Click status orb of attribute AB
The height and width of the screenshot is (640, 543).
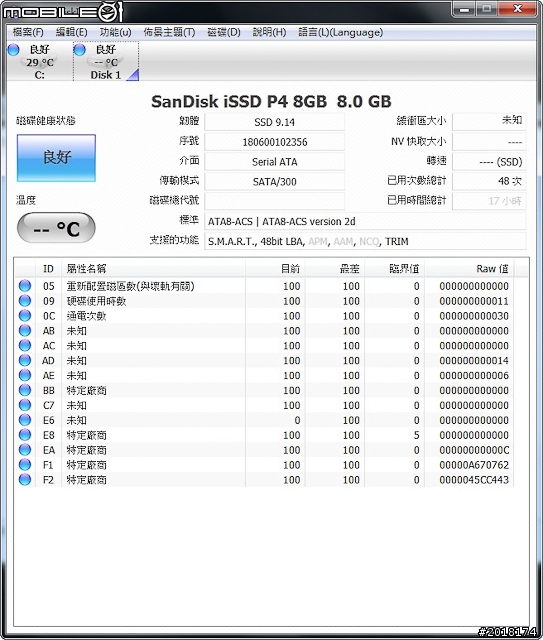coord(25,331)
